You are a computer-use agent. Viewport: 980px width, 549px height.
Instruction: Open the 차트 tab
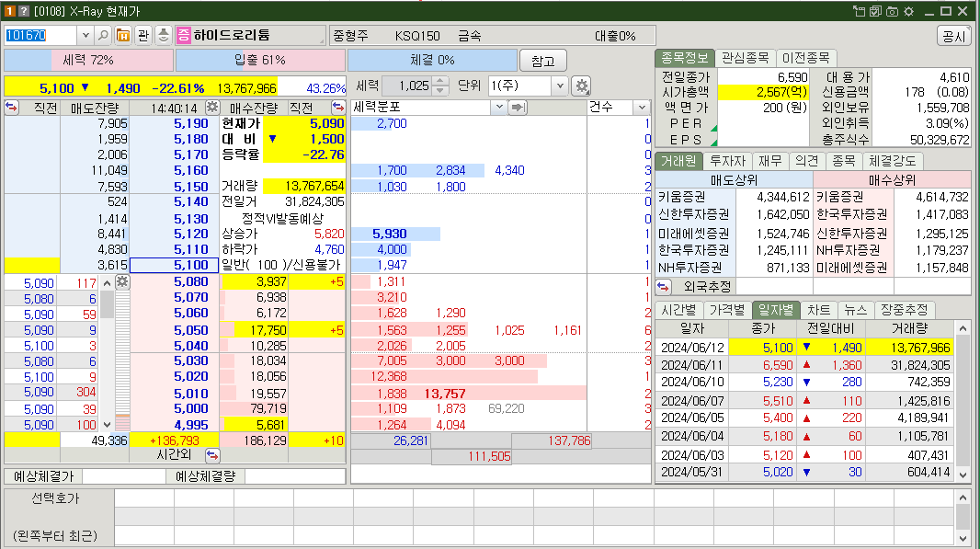click(819, 310)
